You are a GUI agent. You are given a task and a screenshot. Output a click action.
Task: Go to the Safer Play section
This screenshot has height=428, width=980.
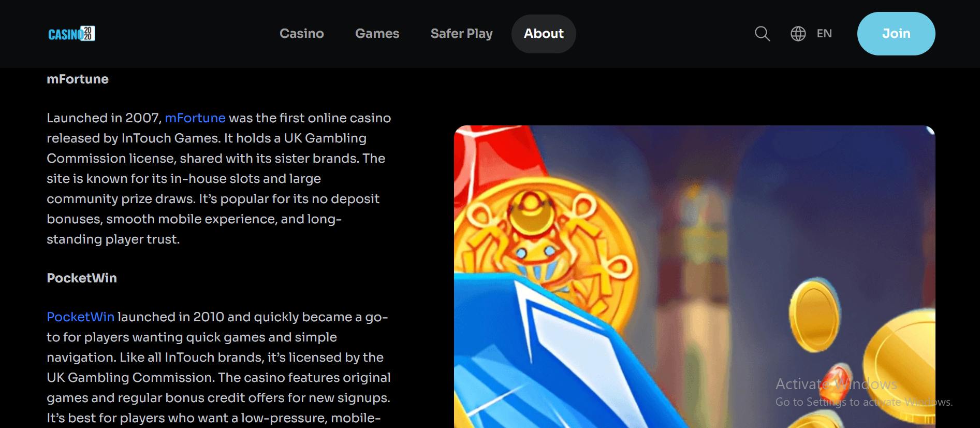461,34
